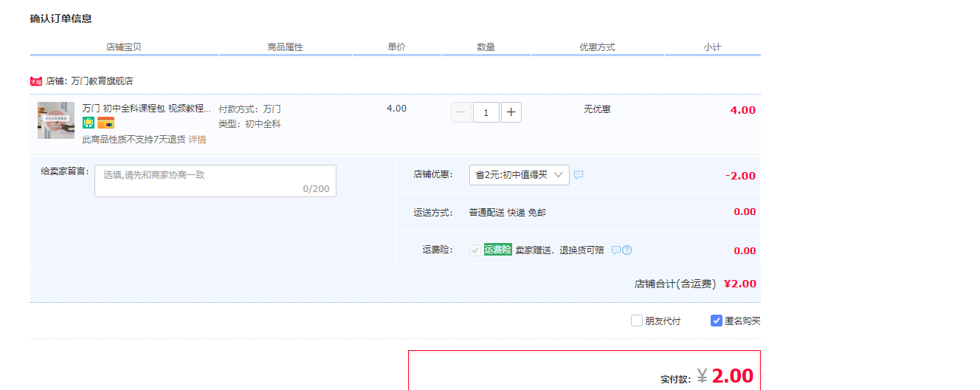Image resolution: width=980 pixels, height=390 pixels.
Task: Click the chat bubble icon in 运费险 row
Action: click(x=616, y=250)
